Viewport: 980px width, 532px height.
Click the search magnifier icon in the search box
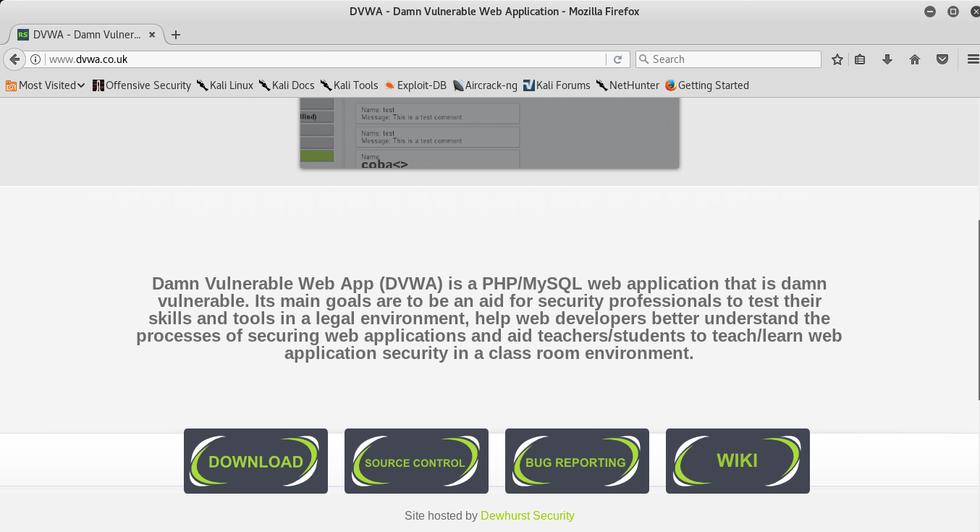[x=643, y=59]
